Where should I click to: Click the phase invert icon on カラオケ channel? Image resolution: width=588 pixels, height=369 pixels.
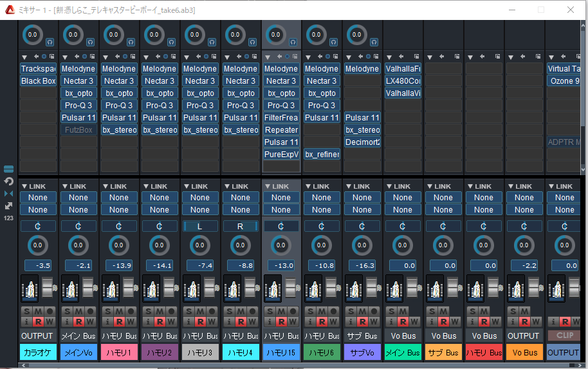[50, 42]
